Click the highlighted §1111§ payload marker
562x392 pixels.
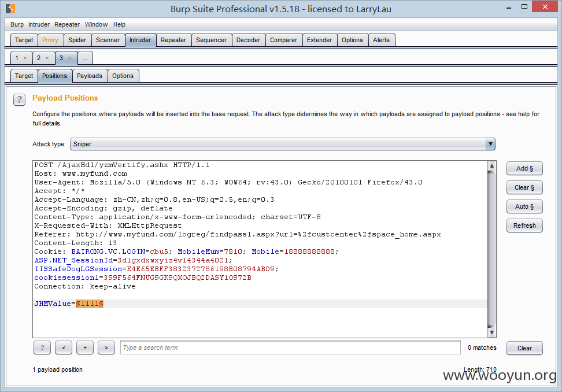tap(90, 304)
